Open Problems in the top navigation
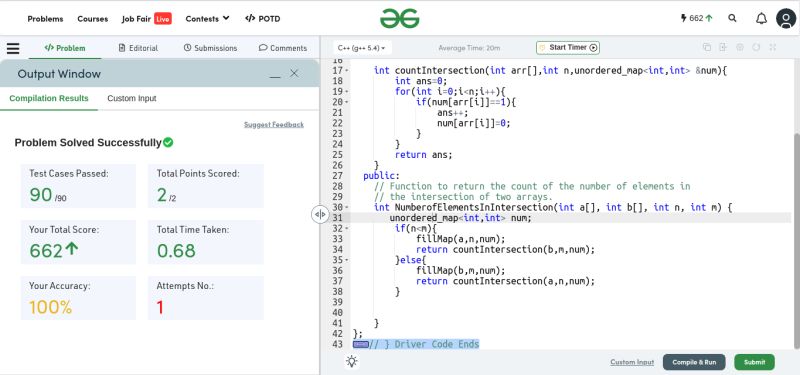This screenshot has height=375, width=800. point(45,19)
